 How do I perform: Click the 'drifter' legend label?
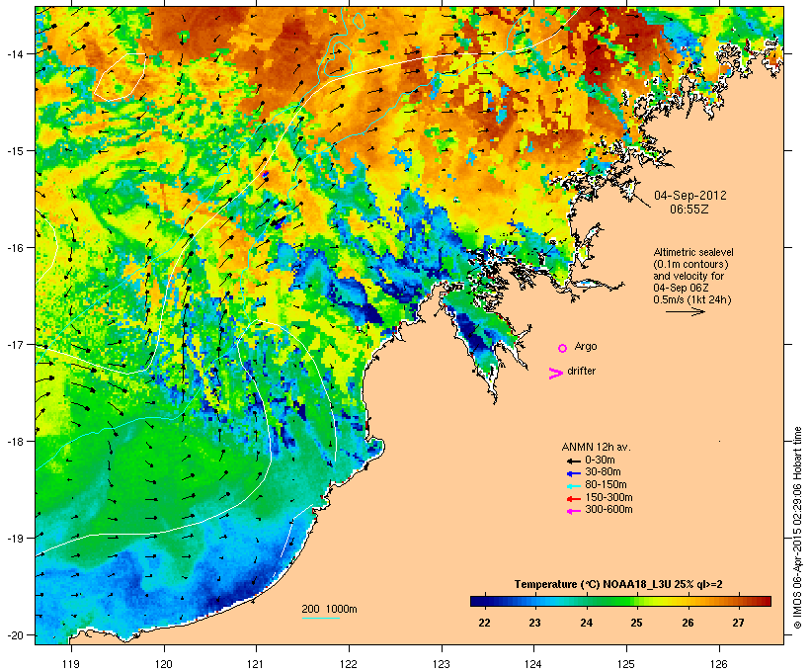[x=581, y=371]
